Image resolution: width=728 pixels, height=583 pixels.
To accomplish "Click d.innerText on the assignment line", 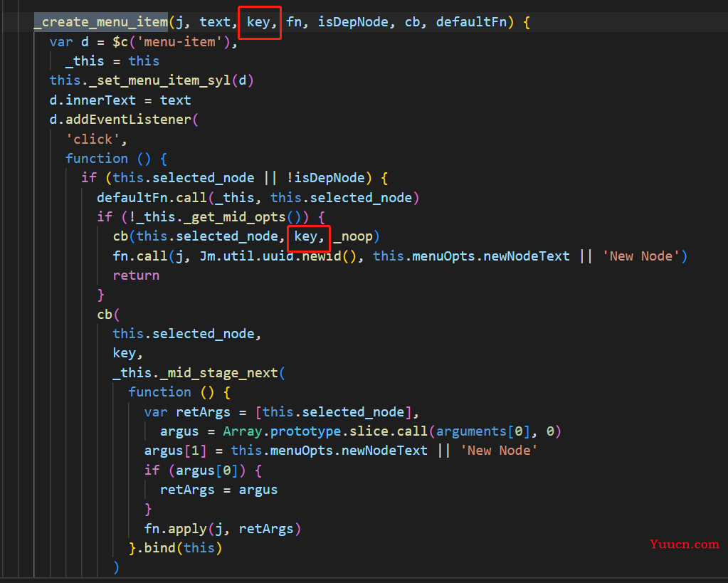I will tap(93, 100).
